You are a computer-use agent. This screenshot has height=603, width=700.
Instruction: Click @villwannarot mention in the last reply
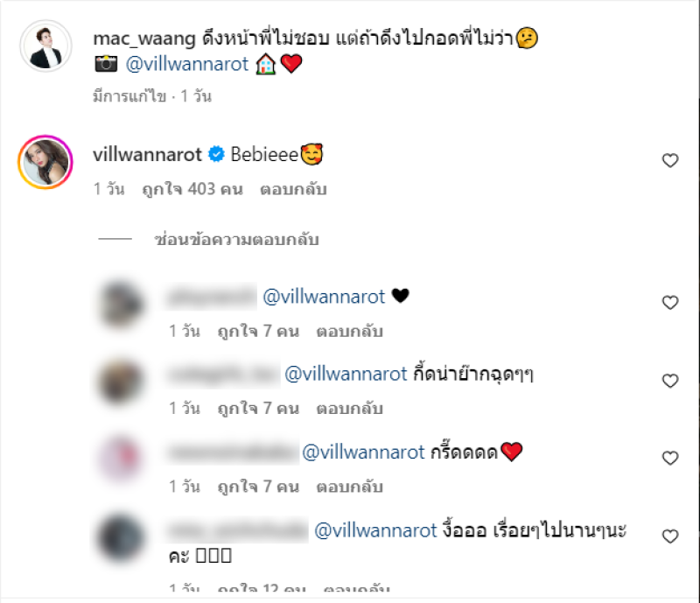pos(375,530)
